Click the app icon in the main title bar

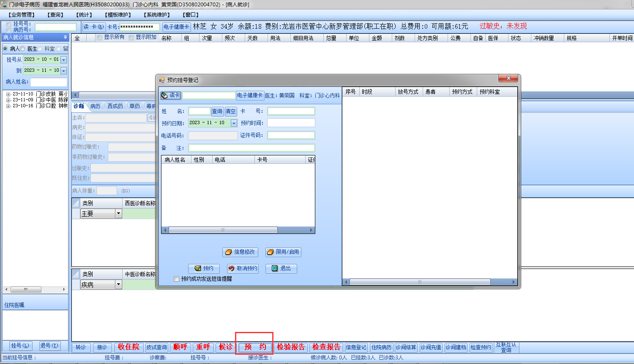(x=4, y=4)
